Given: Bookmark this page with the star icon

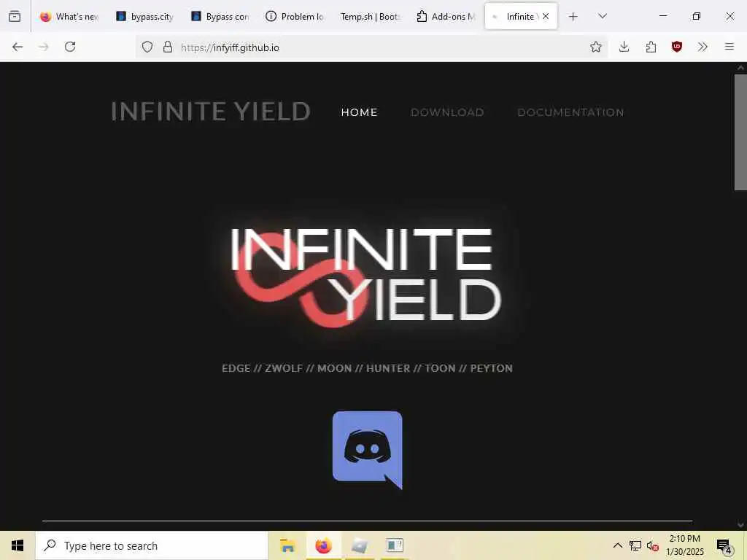Looking at the screenshot, I should tap(595, 47).
